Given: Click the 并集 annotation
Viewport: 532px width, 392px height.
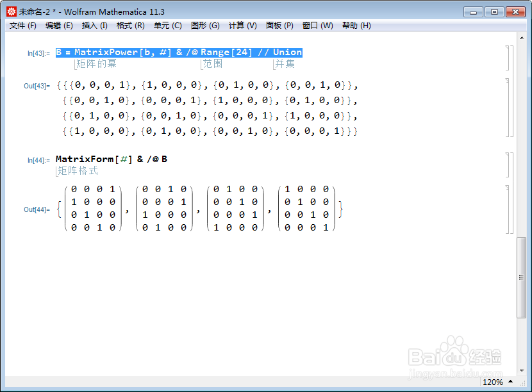Looking at the screenshot, I should (x=285, y=64).
